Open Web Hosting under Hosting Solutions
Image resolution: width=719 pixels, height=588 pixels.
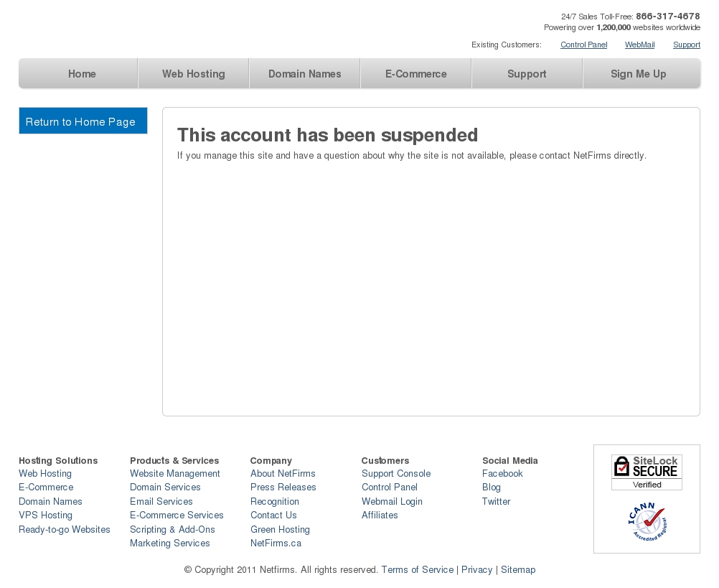pyautogui.click(x=45, y=473)
